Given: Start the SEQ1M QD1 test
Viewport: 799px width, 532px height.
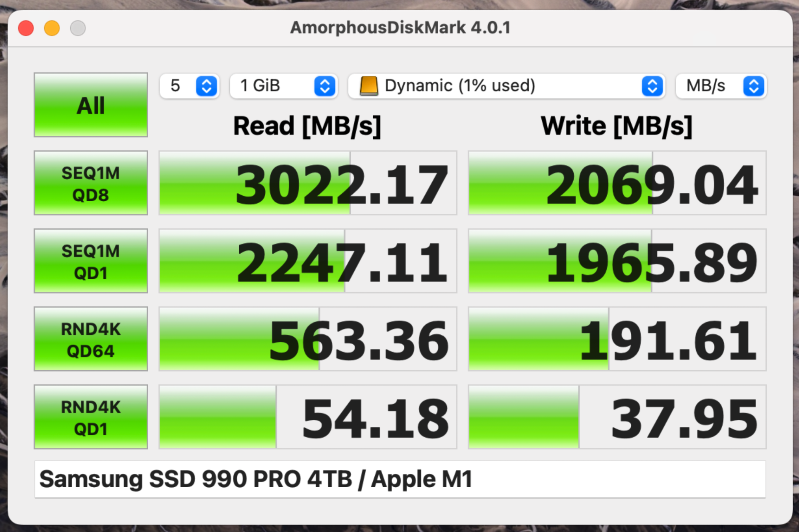Looking at the screenshot, I should coord(91,261).
